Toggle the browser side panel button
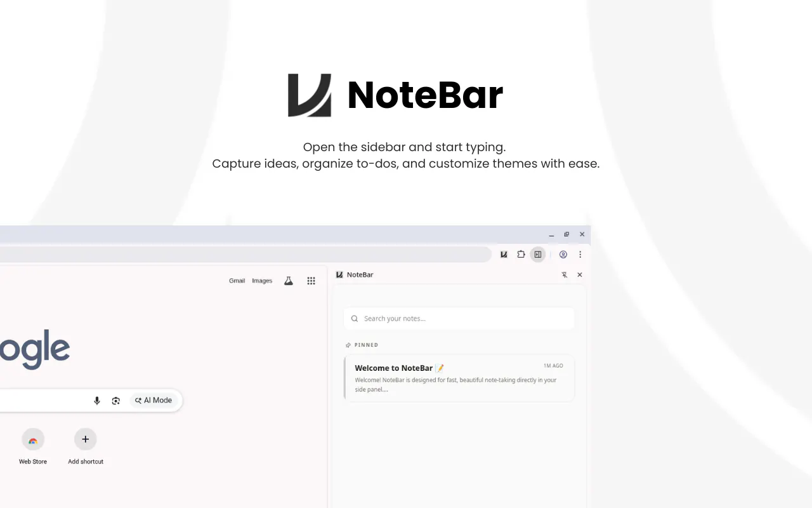Image resolution: width=812 pixels, height=508 pixels. point(538,255)
